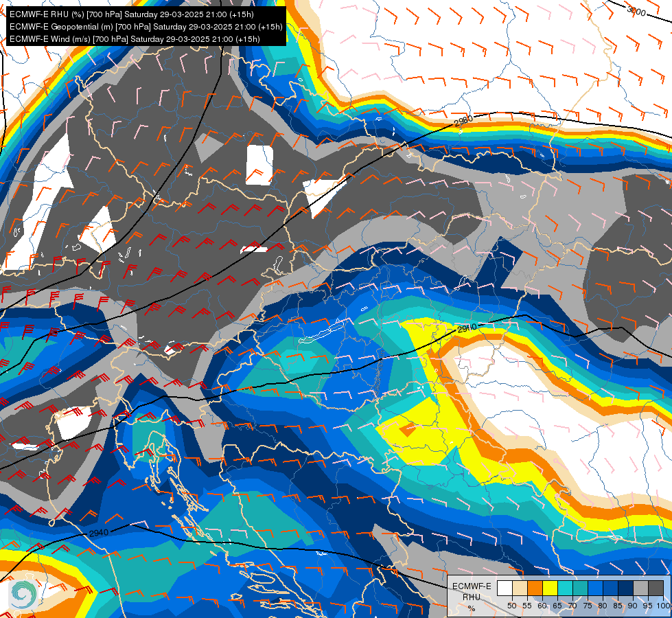This screenshot has height=618, width=672.
Task: Click the navy legend swatch for 85-90
Action: point(626,588)
